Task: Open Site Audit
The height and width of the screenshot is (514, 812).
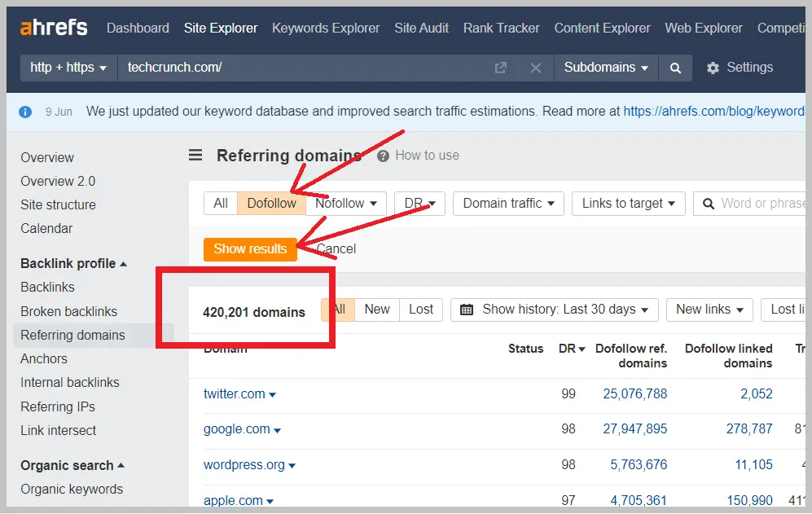Action: pyautogui.click(x=422, y=28)
